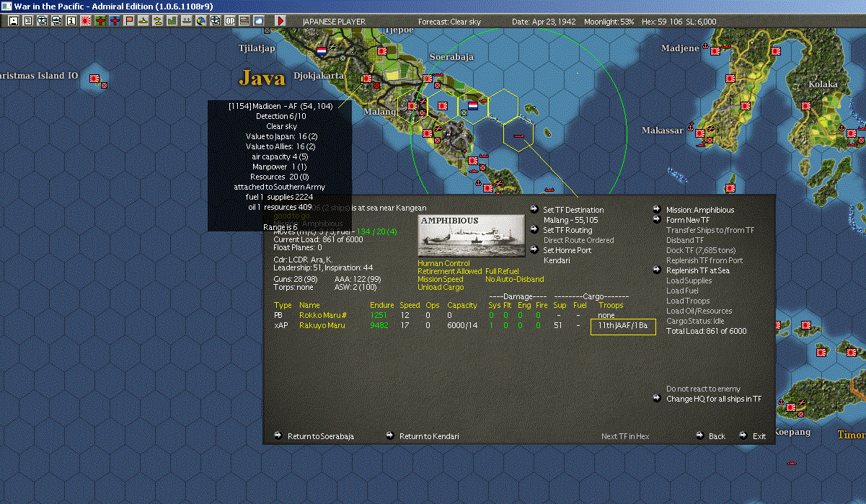Click Set TF Destination
The width and height of the screenshot is (866, 504).
coord(573,210)
